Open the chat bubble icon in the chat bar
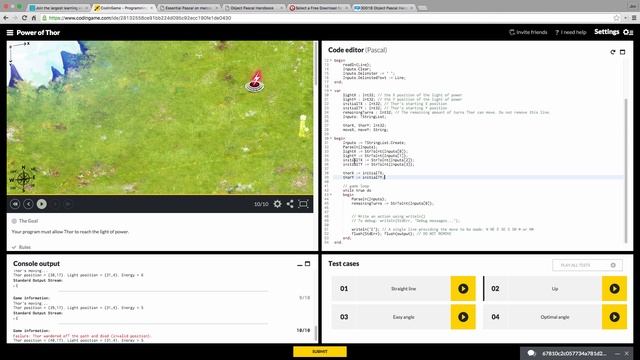 [531, 353]
